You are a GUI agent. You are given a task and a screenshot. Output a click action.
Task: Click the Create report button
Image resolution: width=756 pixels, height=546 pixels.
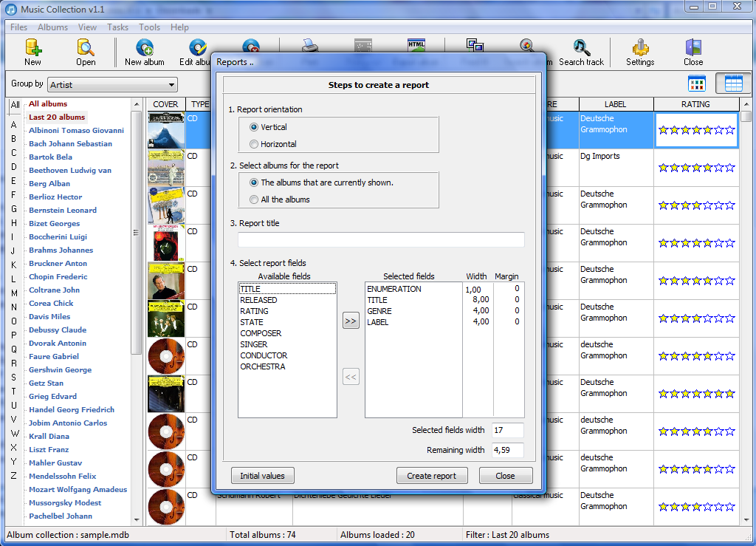coord(432,476)
